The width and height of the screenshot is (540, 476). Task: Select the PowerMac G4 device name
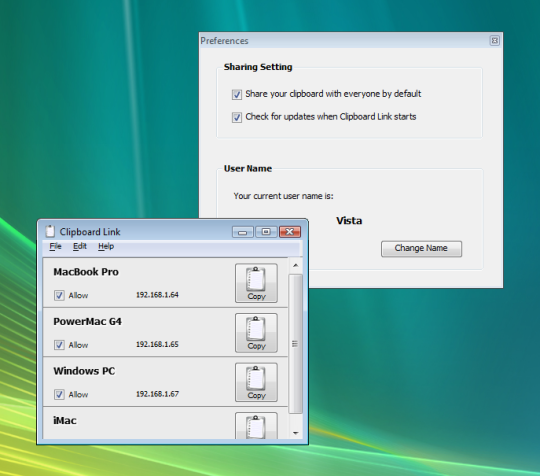tap(87, 322)
